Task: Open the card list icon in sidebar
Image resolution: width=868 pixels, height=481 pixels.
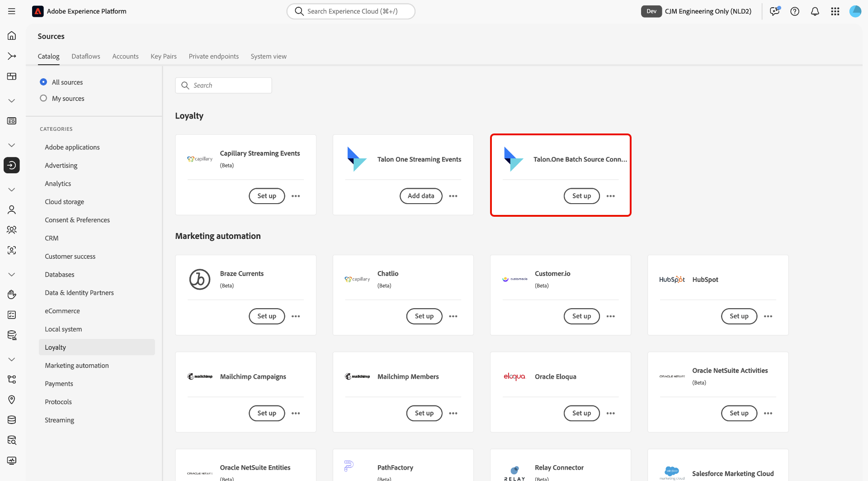Action: 12,121
